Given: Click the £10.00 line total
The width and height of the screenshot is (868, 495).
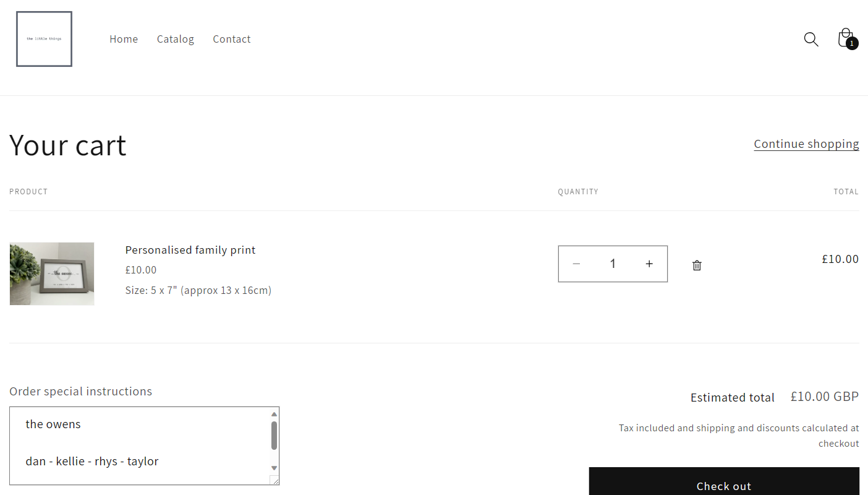Looking at the screenshot, I should click(x=840, y=259).
